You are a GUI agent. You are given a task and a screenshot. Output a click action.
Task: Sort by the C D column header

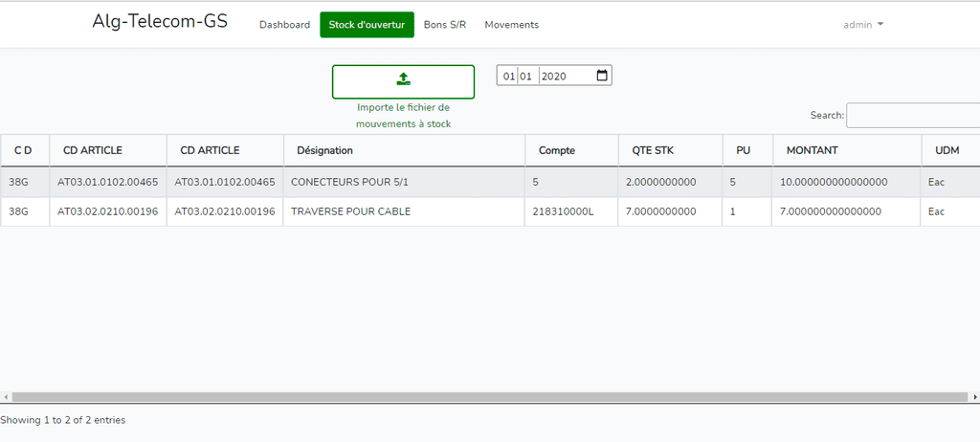pos(24,150)
